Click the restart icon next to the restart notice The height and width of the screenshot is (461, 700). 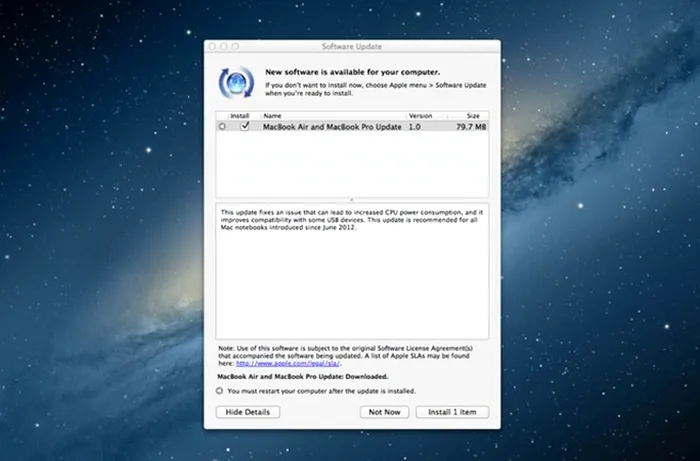coord(219,391)
